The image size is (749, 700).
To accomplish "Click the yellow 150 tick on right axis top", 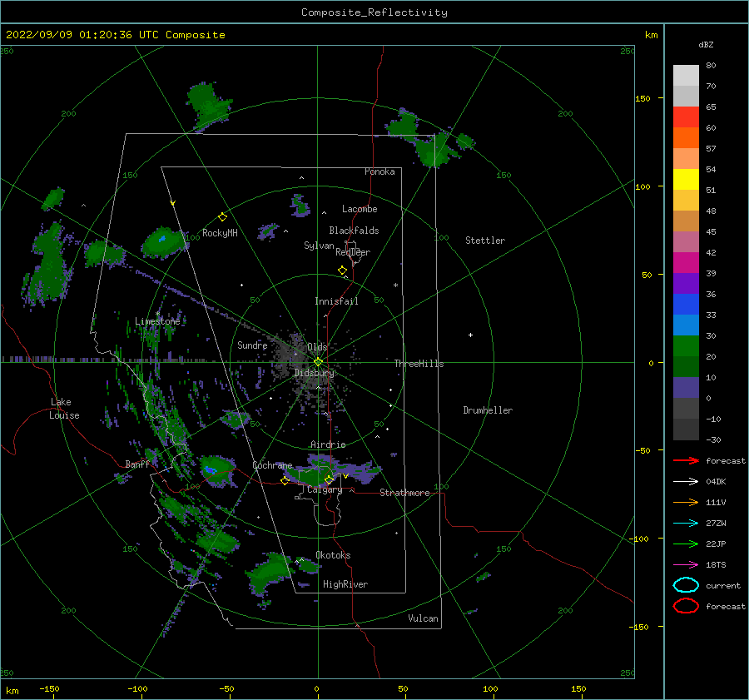I will (x=642, y=98).
